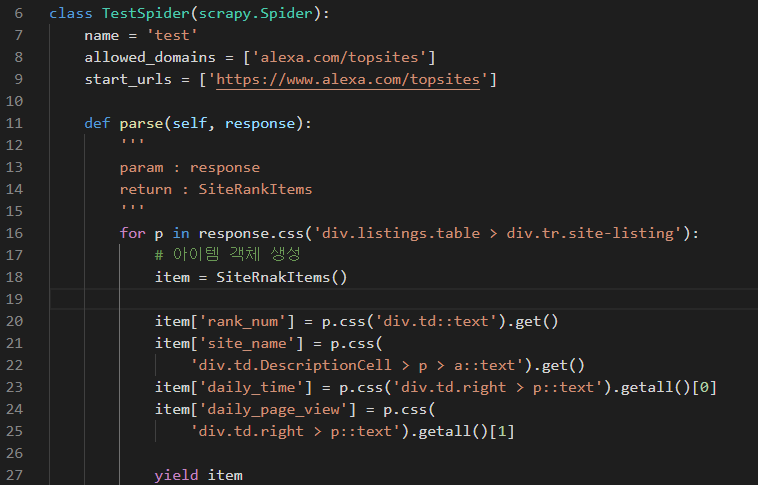Image resolution: width=758 pixels, height=485 pixels.
Task: Click the 'def' keyword on line 11
Action: tap(97, 123)
